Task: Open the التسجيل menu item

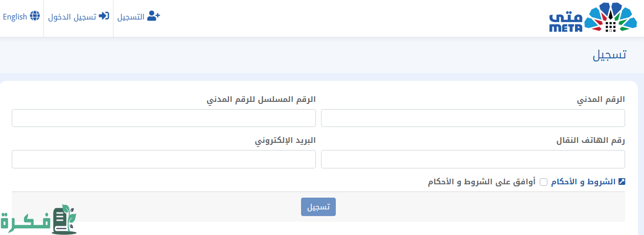Action: [x=131, y=17]
